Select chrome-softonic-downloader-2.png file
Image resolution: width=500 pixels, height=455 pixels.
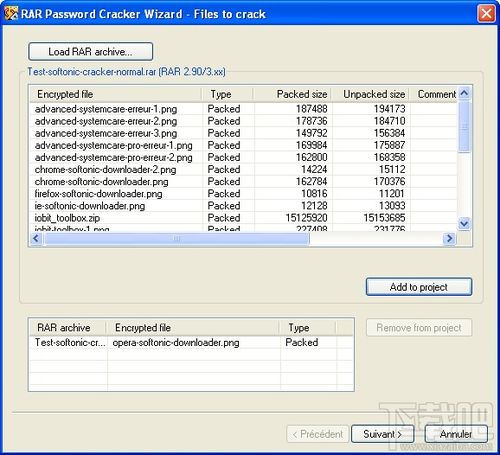(105, 170)
